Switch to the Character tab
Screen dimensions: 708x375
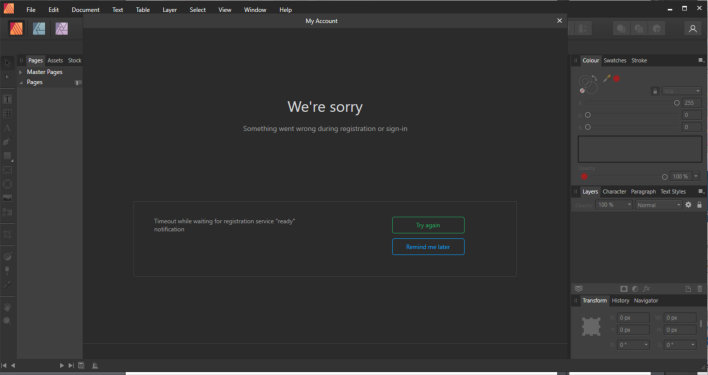(x=614, y=192)
